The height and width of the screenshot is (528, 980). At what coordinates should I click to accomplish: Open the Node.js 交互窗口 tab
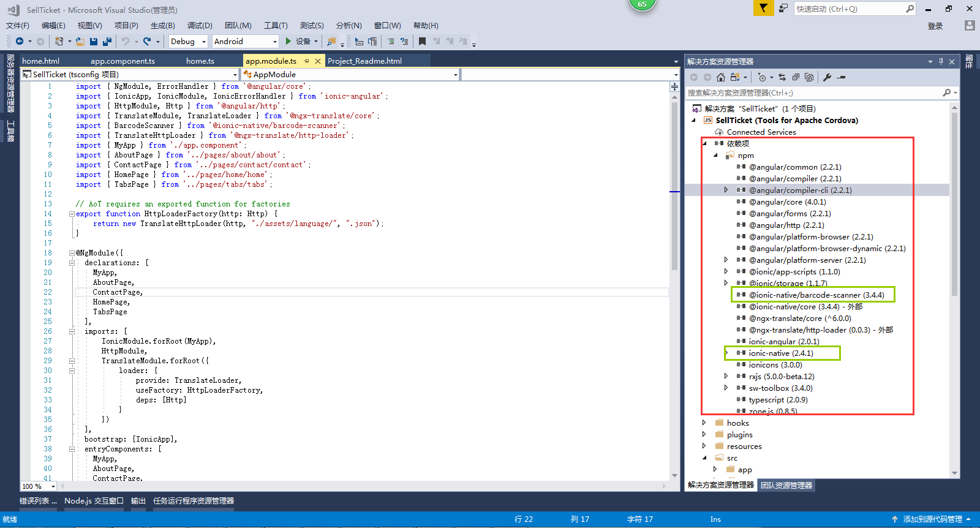click(94, 501)
